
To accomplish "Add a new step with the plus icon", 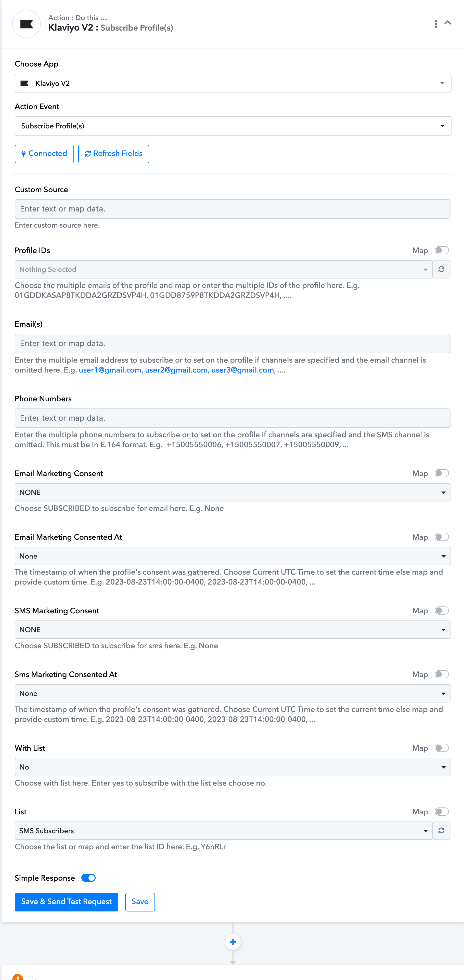I will tap(233, 942).
